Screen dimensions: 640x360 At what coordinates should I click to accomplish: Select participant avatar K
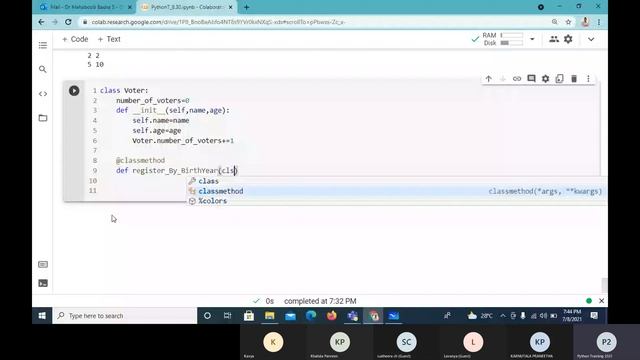[273, 342]
